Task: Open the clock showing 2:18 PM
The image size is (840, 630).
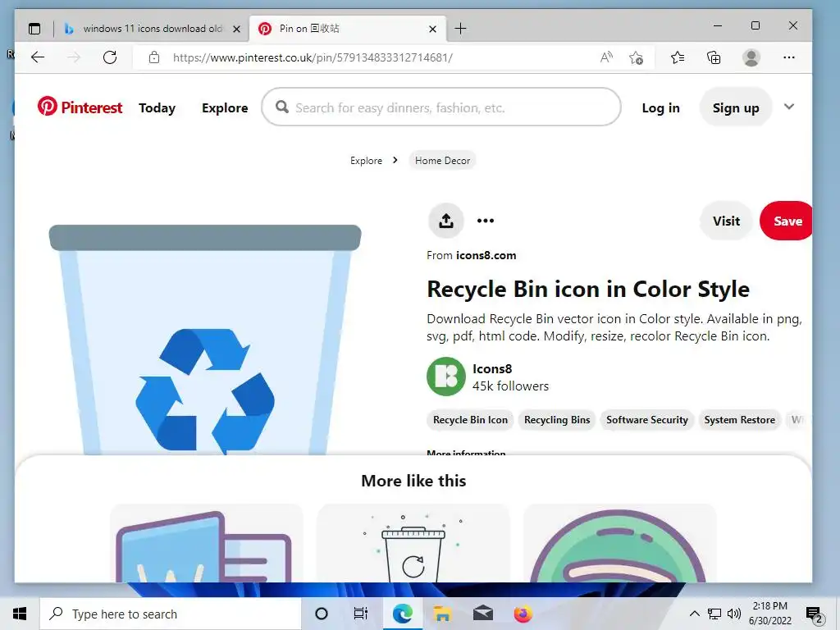Action: pyautogui.click(x=769, y=614)
